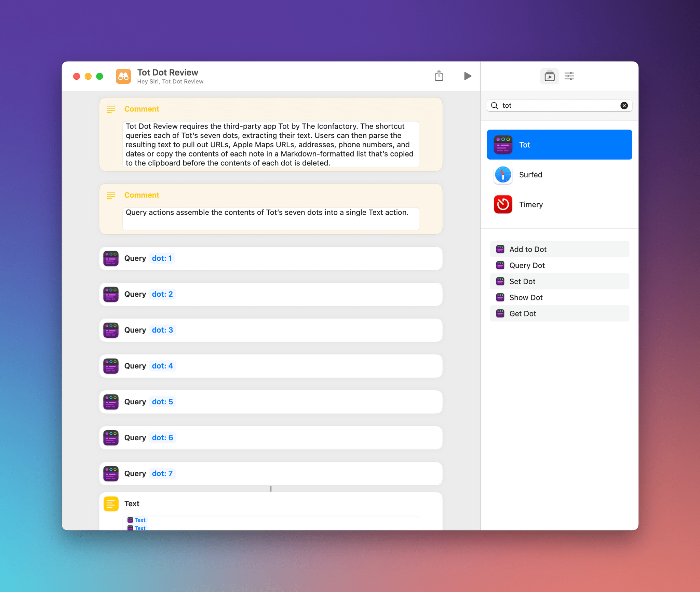The height and width of the screenshot is (592, 700).
Task: Select the Tot app in results
Action: point(560,145)
